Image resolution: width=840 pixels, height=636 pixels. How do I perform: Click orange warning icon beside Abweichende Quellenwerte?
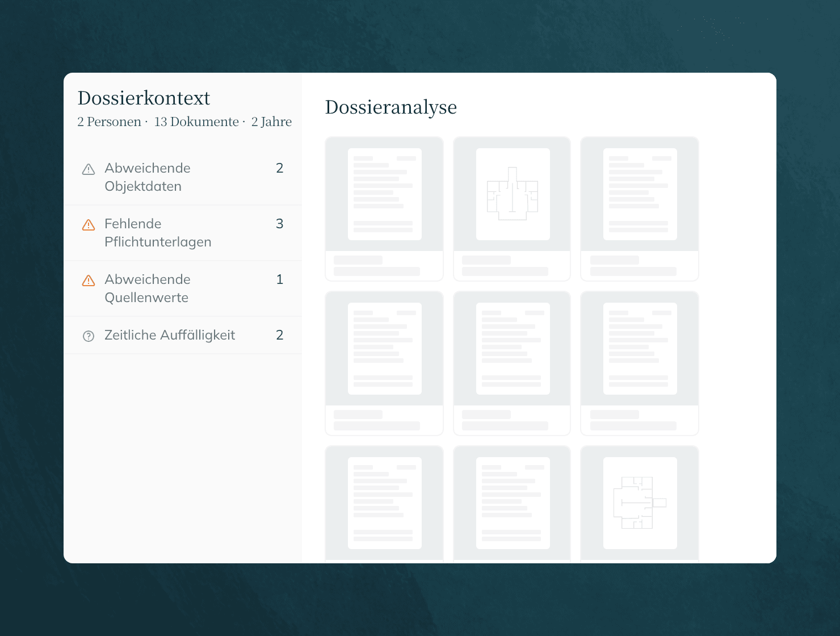[x=89, y=281]
